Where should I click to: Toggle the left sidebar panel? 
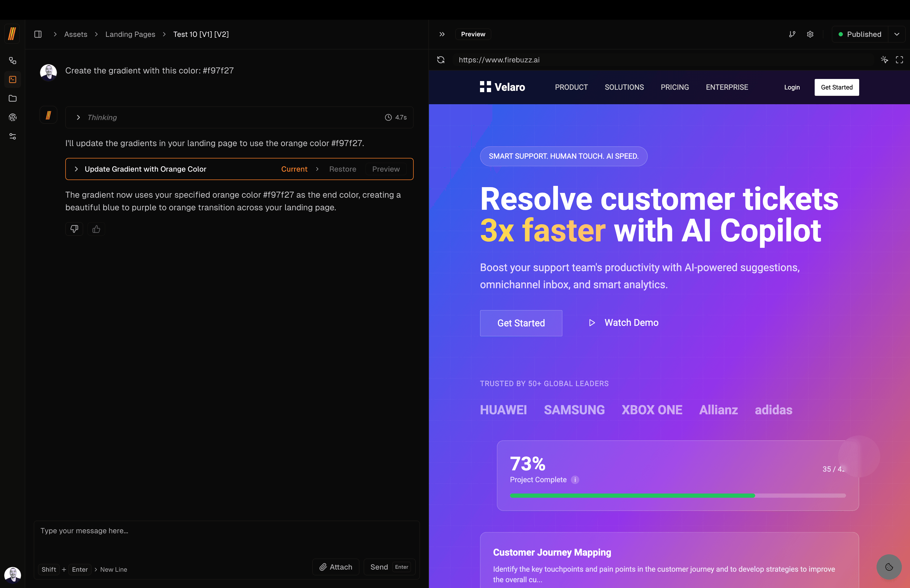point(38,34)
